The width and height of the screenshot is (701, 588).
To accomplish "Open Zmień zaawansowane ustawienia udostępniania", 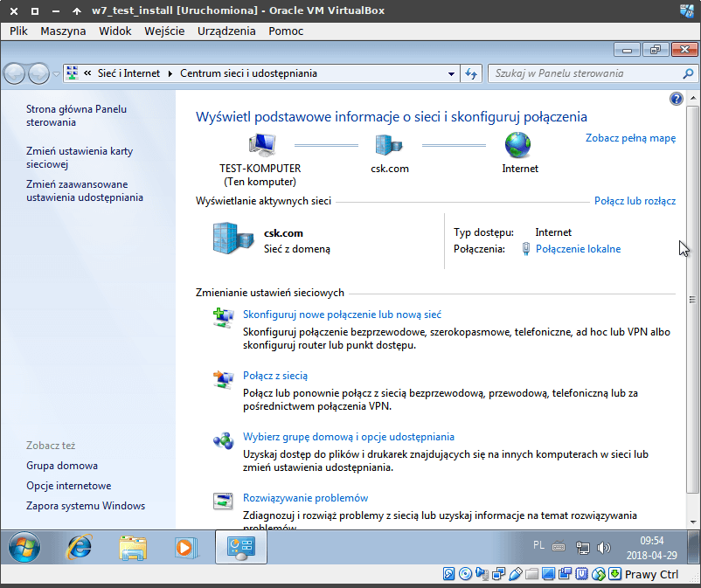I will pyautogui.click(x=85, y=190).
